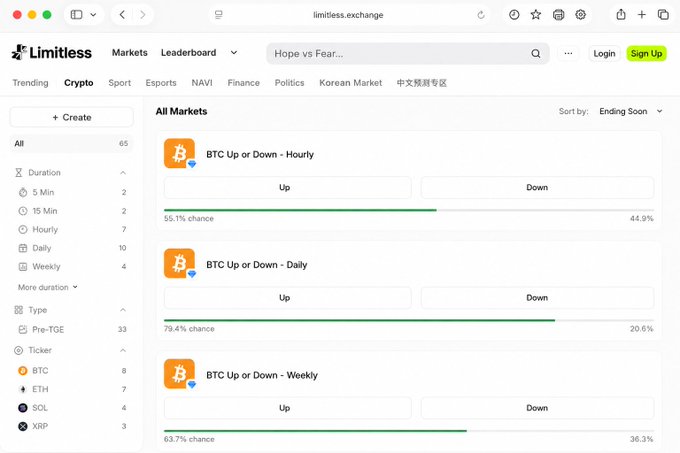Bet Up on BTC Daily market
The image size is (680, 453).
click(x=288, y=298)
